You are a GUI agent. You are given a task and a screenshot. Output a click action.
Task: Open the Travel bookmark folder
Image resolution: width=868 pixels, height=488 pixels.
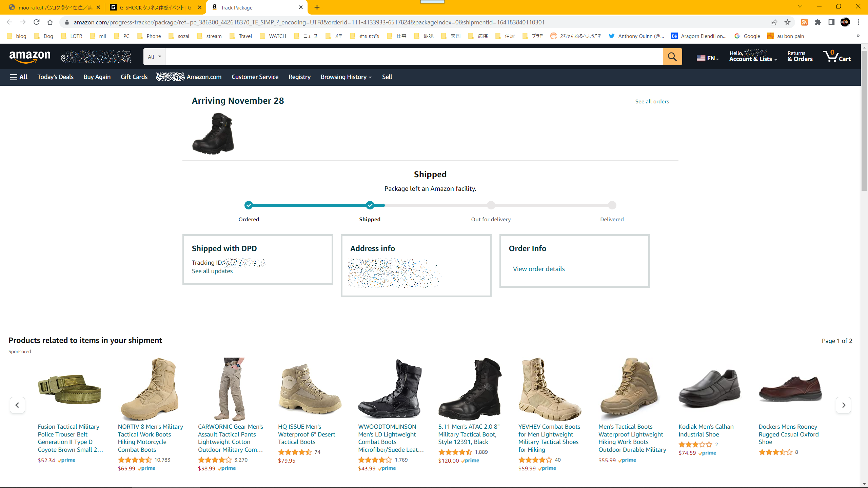(241, 36)
